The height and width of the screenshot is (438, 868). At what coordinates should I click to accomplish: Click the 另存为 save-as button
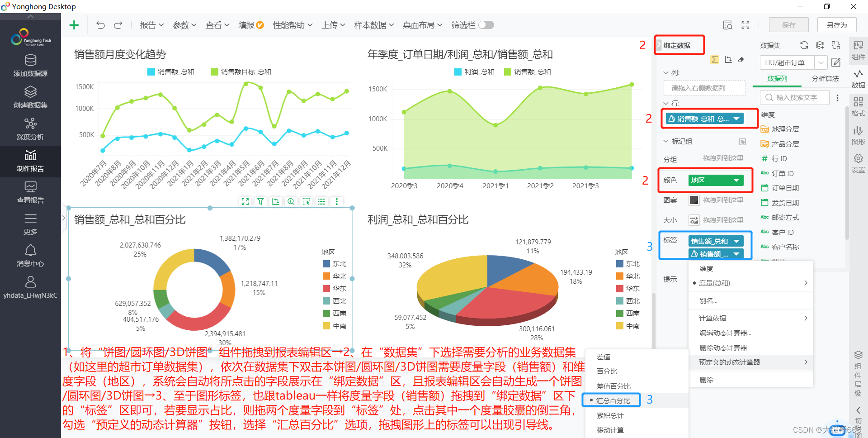837,25
